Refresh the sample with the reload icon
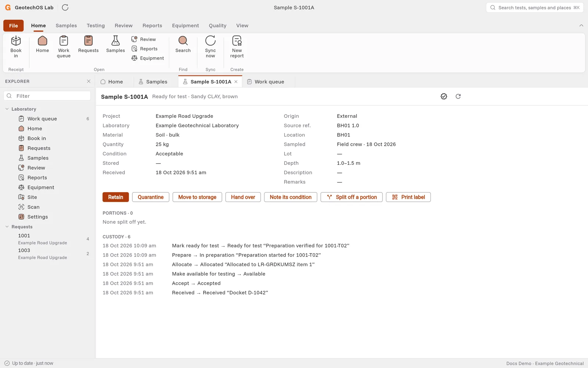The height and width of the screenshot is (368, 588). point(458,96)
